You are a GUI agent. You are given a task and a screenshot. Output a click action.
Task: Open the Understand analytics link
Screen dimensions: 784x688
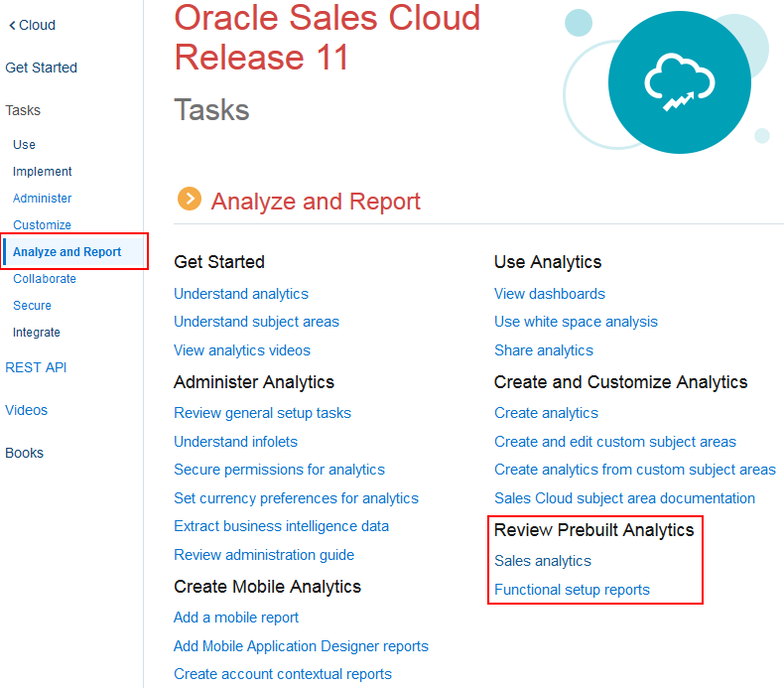point(241,294)
